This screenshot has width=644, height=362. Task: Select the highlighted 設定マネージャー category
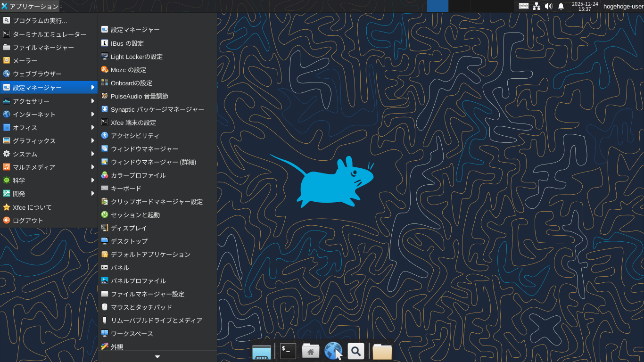(x=49, y=88)
